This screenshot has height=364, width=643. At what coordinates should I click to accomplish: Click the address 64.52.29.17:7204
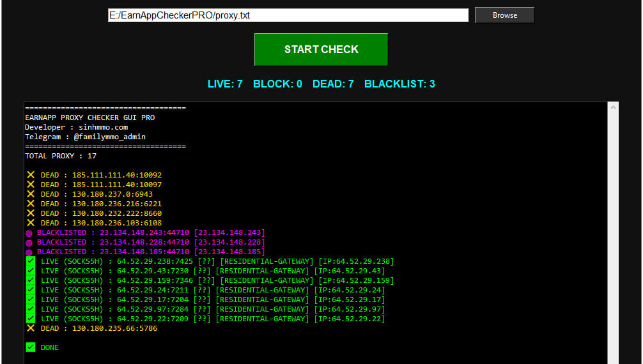click(153, 300)
